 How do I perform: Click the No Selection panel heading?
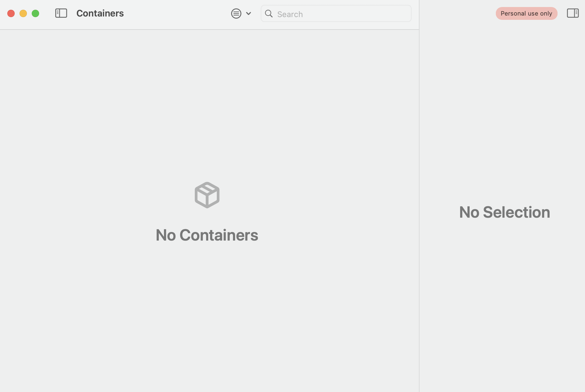[504, 212]
